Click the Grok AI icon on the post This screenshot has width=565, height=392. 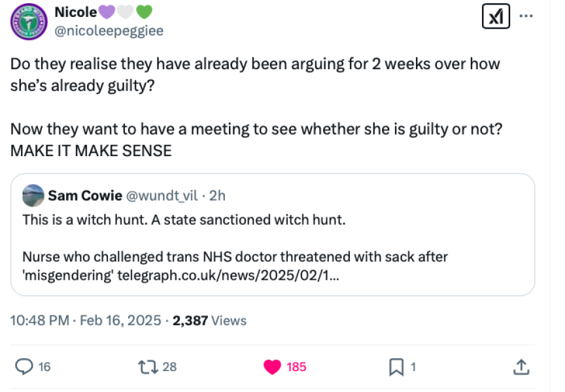496,16
